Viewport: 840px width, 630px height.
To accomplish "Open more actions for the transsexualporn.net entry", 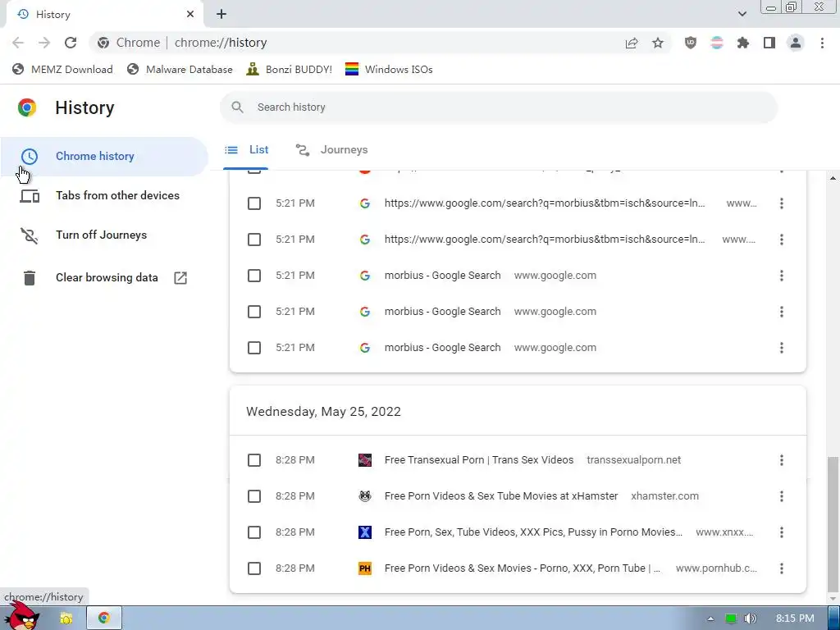I will tap(782, 460).
